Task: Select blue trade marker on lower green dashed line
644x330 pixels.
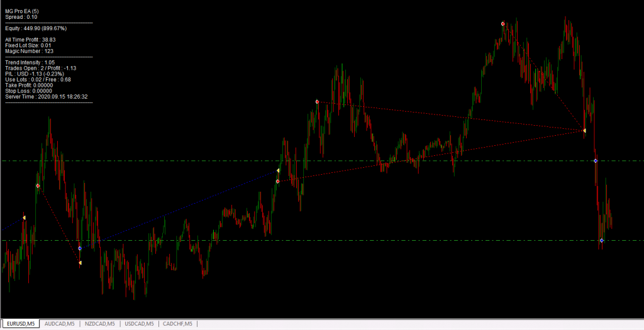Action: 602,241
